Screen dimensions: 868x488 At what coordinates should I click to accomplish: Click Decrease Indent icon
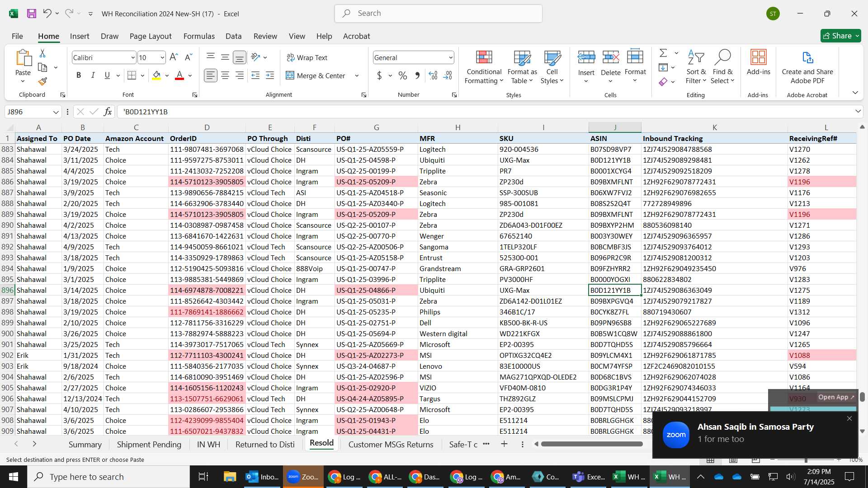255,75
